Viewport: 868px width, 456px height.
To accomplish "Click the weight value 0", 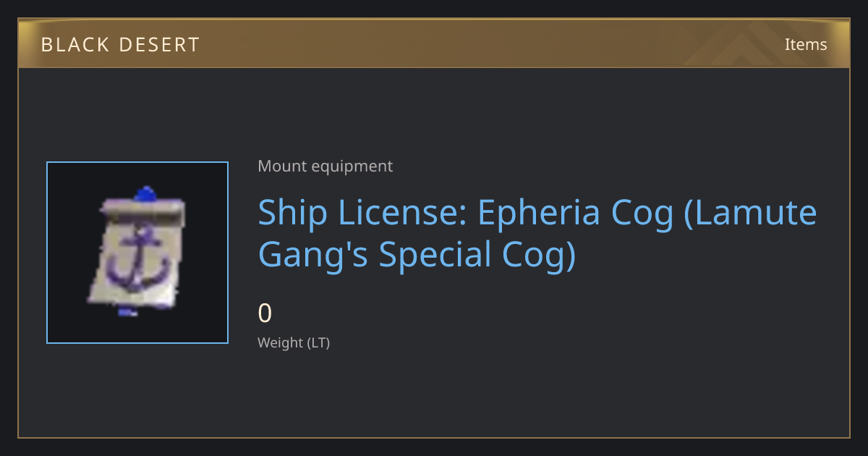I will tap(265, 313).
